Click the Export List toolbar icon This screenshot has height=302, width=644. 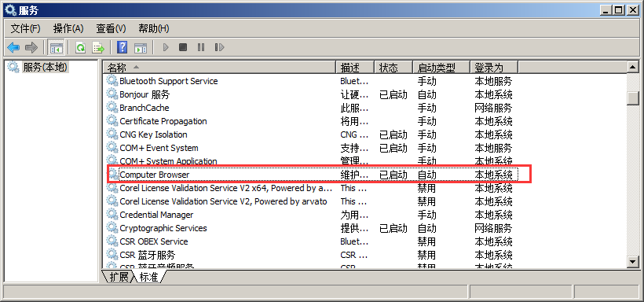click(x=99, y=47)
